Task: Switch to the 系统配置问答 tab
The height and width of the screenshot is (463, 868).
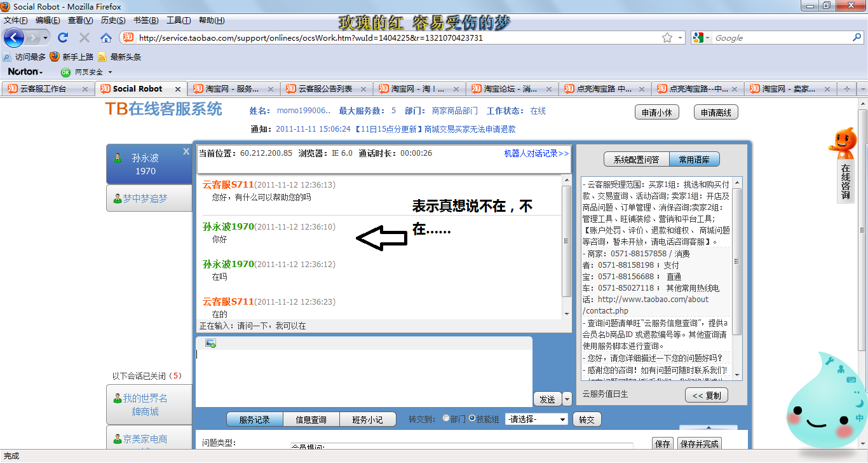Action: [x=636, y=160]
